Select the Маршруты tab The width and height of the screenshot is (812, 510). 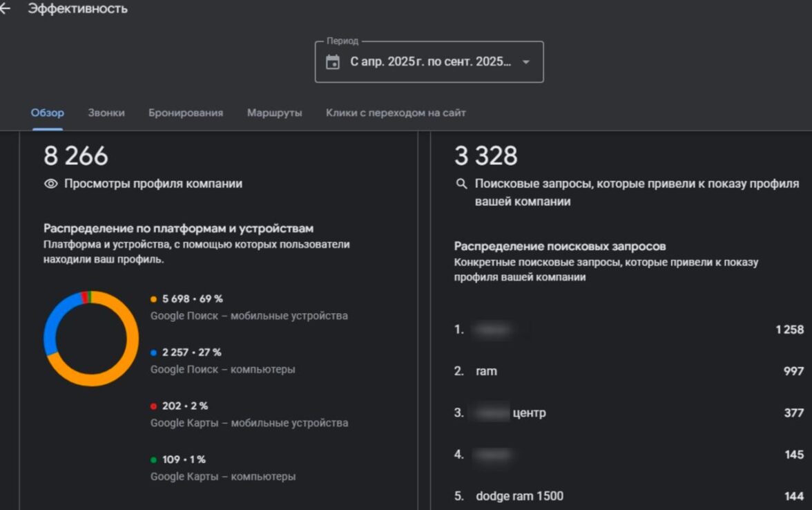(275, 113)
